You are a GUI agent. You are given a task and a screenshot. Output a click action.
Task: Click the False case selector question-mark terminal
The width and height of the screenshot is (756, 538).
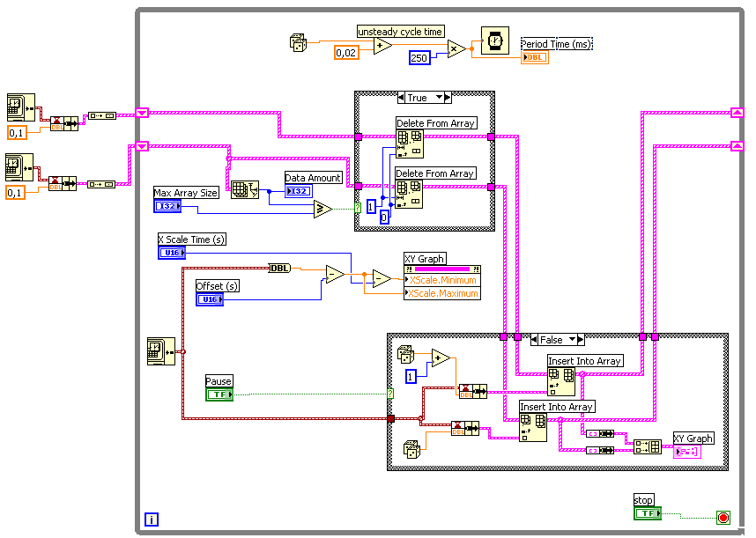(390, 394)
